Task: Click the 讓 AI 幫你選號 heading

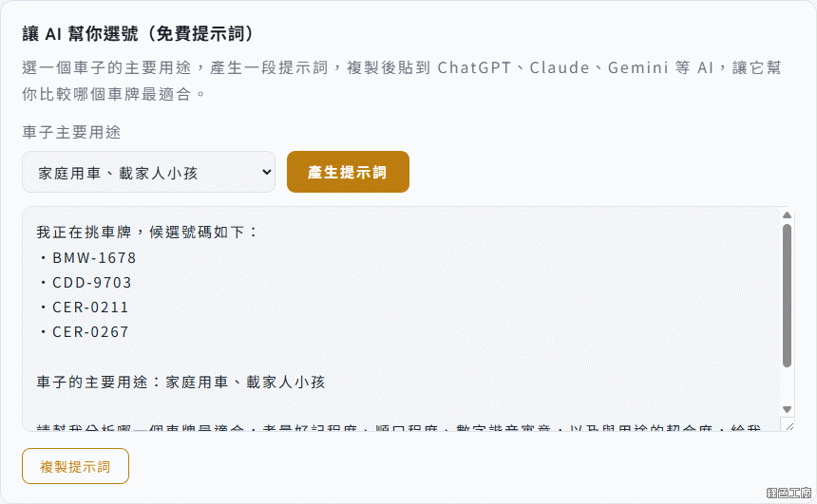Action: [138, 34]
